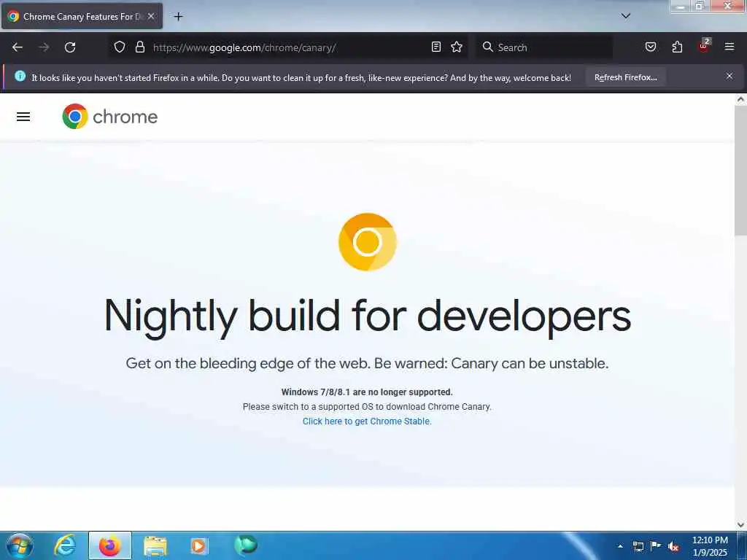Open the Windows Start button
747x560 pixels.
pos(19,545)
